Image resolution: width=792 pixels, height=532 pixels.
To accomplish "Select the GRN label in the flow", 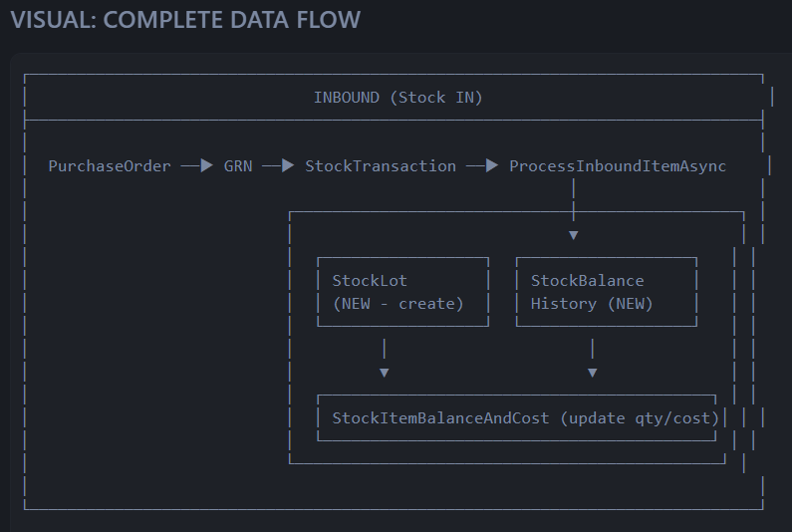I will coord(238,166).
